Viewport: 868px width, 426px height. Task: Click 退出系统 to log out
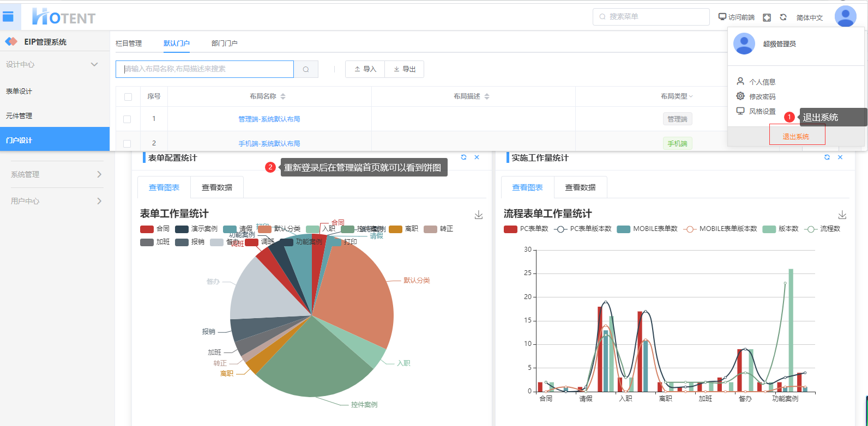point(795,137)
